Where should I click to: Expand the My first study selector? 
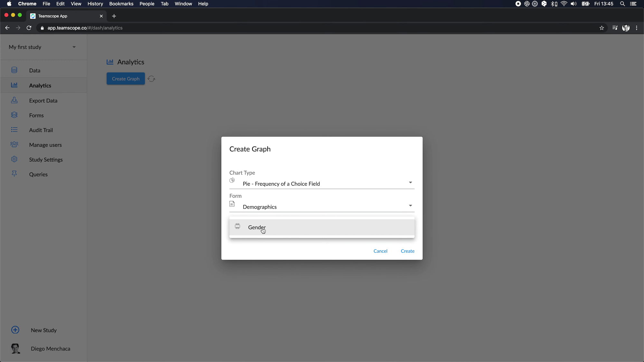[x=74, y=47]
